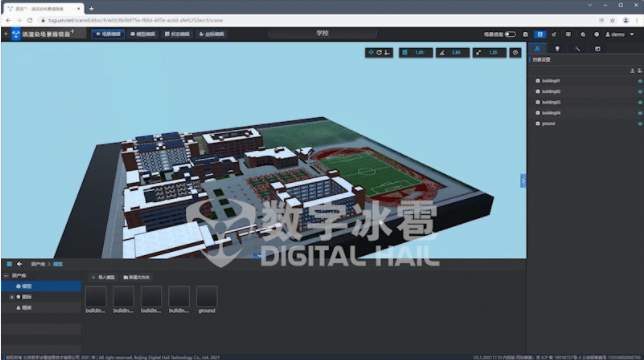This screenshot has height=360, width=644.
Task: Open the wrench tools tab in right panel
Action: click(577, 49)
